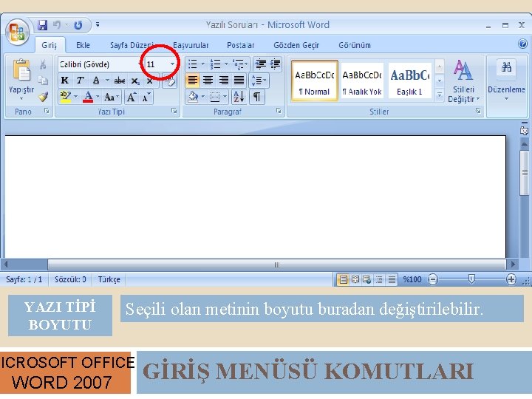Switch to the Sayfa Düzeni tab
The width and height of the screenshot is (532, 399).
click(132, 45)
